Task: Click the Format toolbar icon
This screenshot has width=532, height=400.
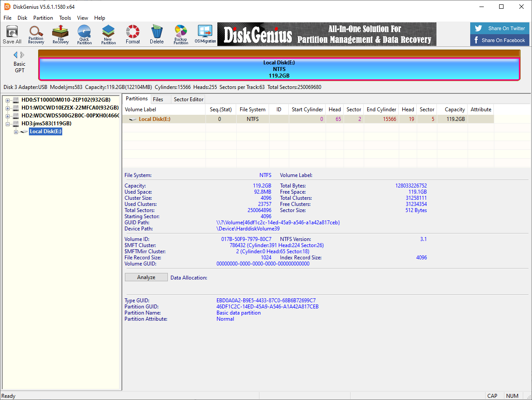Action: [x=133, y=34]
